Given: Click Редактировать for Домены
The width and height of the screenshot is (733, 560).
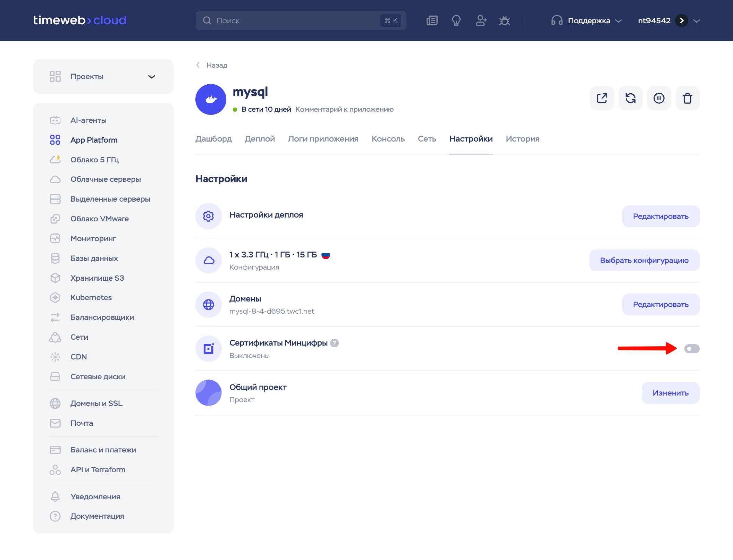Looking at the screenshot, I should (x=661, y=304).
